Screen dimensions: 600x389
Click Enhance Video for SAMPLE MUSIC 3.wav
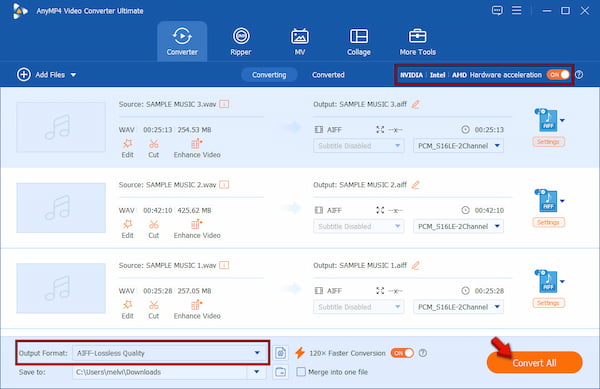coord(197,149)
